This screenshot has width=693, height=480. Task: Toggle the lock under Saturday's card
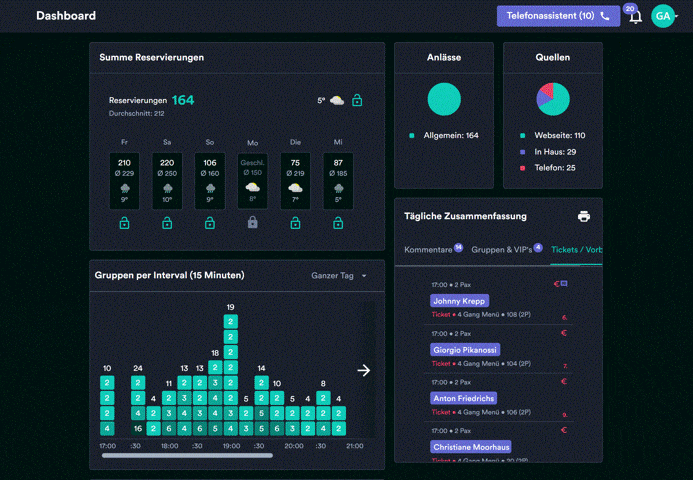(x=167, y=223)
